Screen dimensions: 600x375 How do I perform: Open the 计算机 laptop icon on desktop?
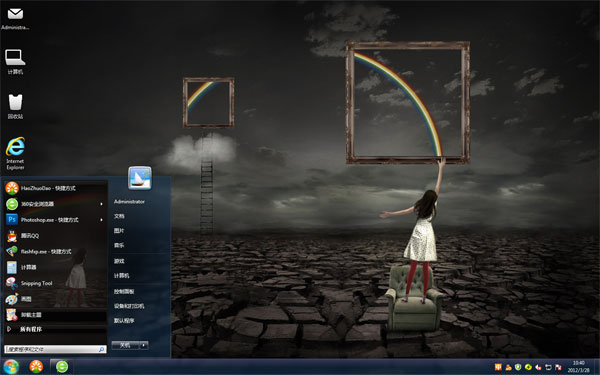tap(15, 61)
